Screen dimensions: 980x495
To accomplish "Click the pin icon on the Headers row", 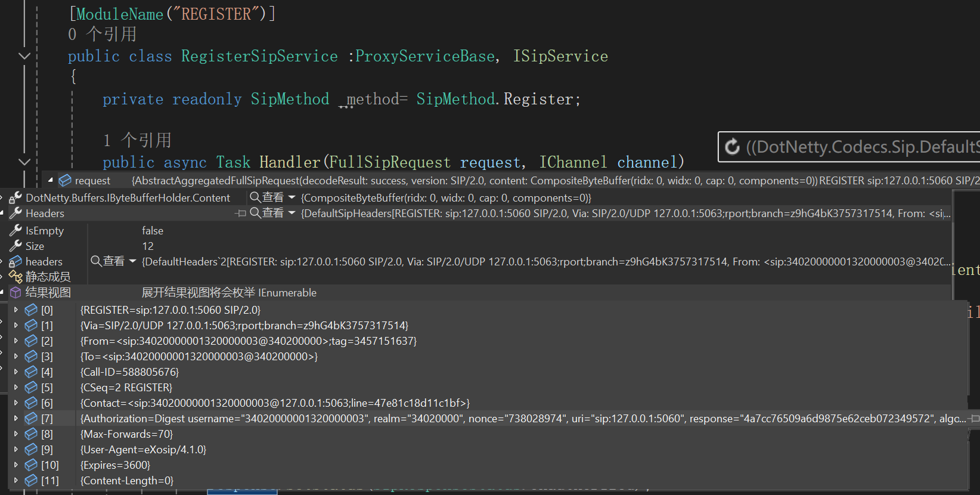I will (x=241, y=213).
